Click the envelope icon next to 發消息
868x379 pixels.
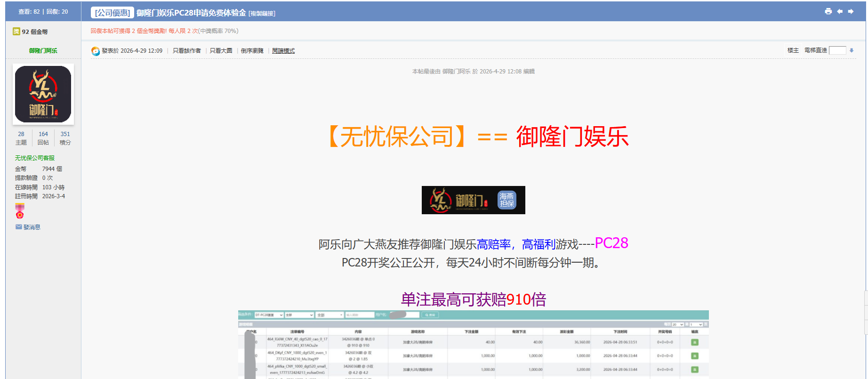tap(18, 227)
